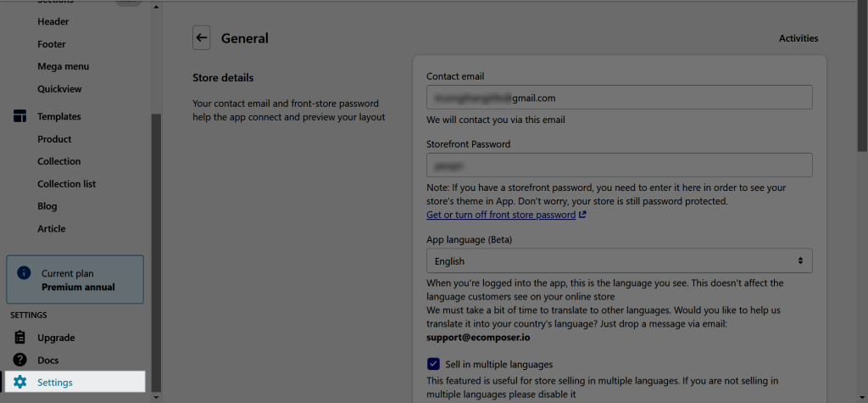
Task: Open the Activities link
Action: (798, 38)
